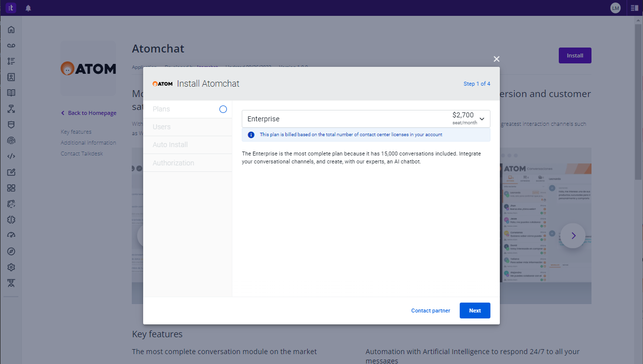The height and width of the screenshot is (364, 643).
Task: Open the gear settings icon in sidebar
Action: pyautogui.click(x=11, y=267)
